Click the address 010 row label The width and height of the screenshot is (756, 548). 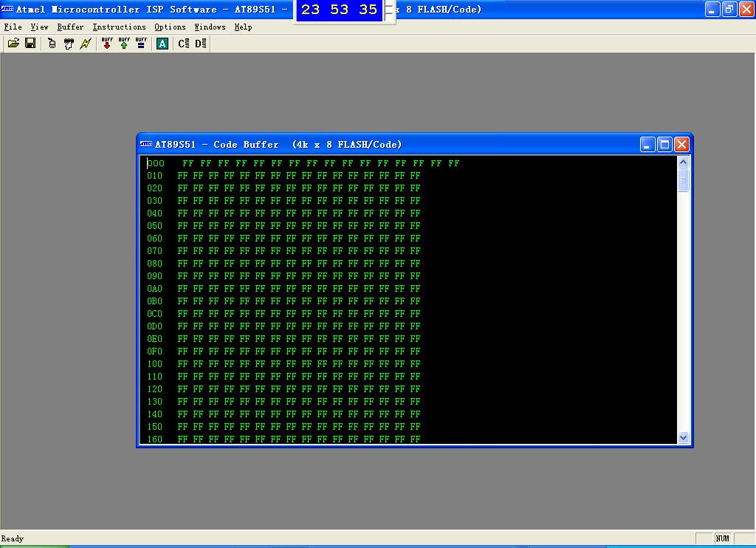(155, 176)
